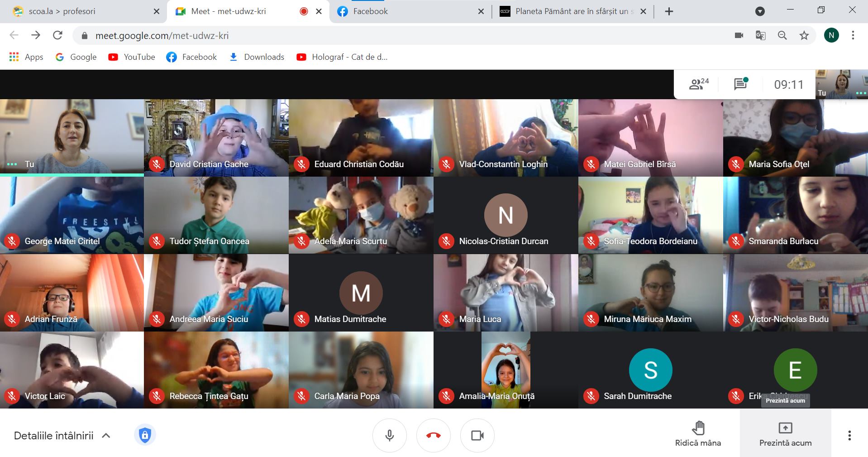This screenshot has height=457, width=868.
Task: Open the Chrome tab search dropdown arrow
Action: [x=760, y=12]
